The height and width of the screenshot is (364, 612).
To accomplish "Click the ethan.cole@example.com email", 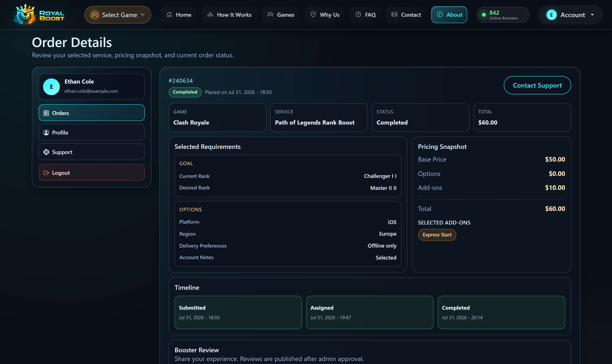I will pos(91,91).
